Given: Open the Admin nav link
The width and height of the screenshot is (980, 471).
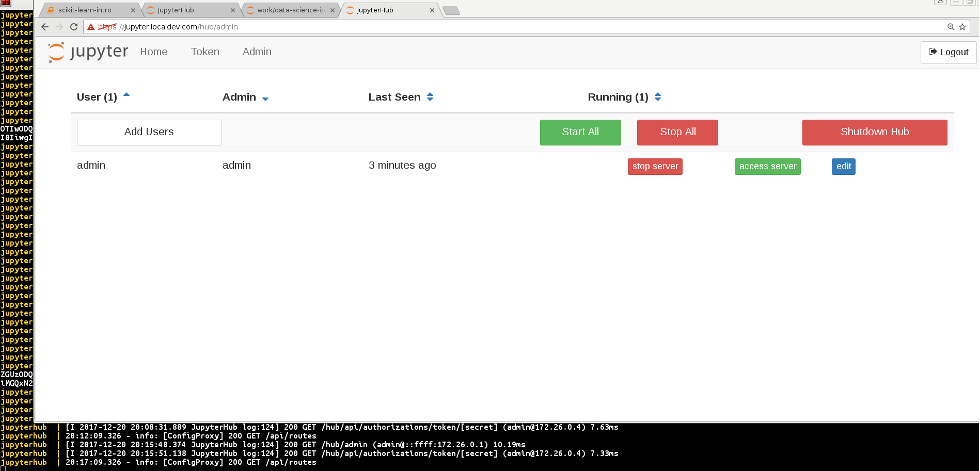Looking at the screenshot, I should pyautogui.click(x=257, y=52).
